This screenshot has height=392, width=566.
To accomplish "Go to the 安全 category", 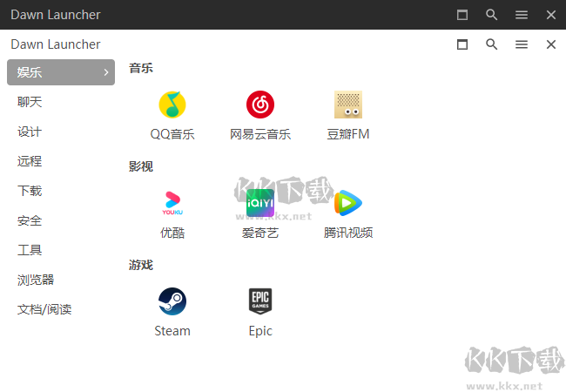I will click(x=30, y=220).
